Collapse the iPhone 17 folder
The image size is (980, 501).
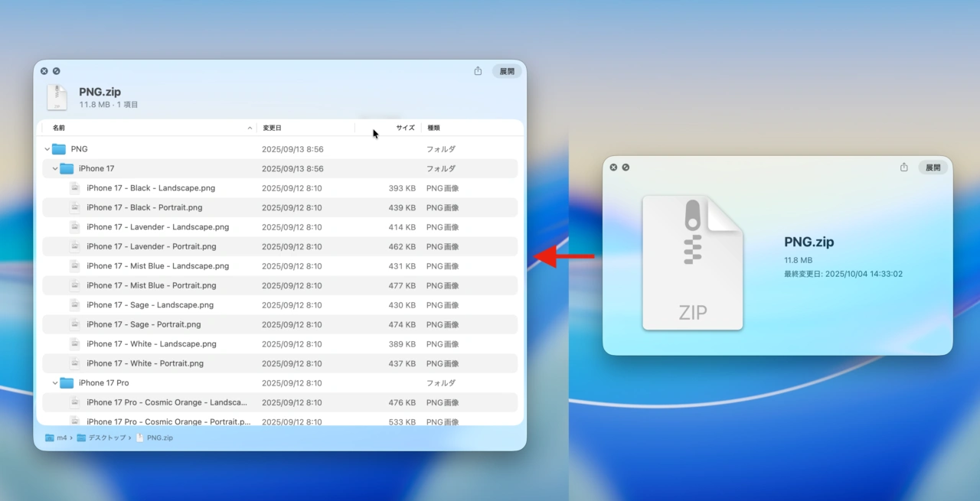pos(54,168)
